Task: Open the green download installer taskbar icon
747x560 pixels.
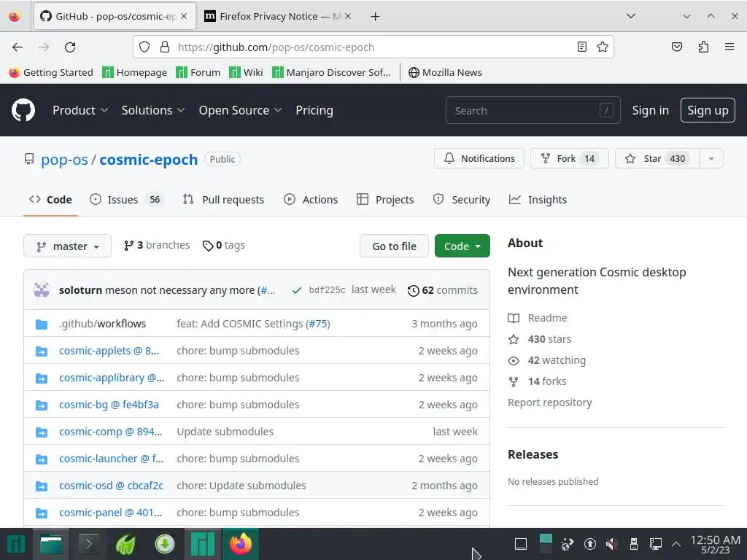Action: [x=165, y=544]
